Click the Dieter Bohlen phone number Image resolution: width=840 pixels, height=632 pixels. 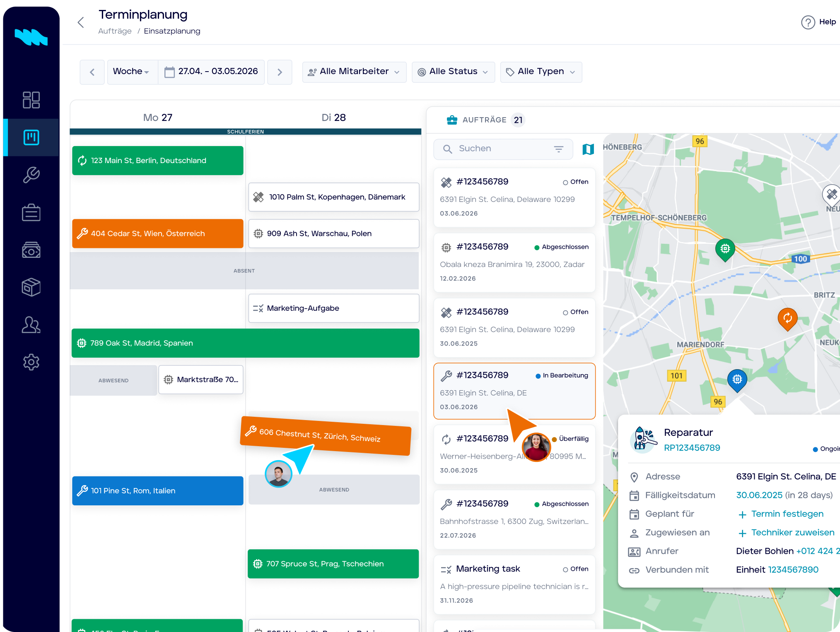pyautogui.click(x=818, y=551)
